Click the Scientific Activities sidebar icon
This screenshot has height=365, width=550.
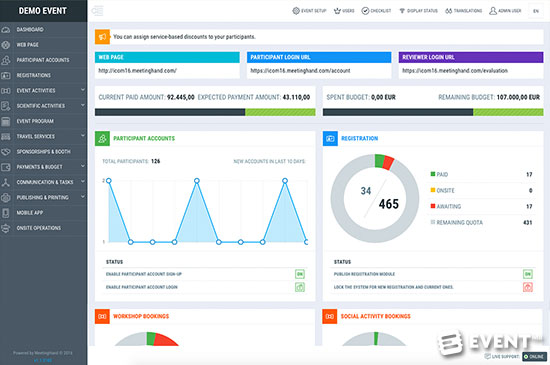point(6,106)
